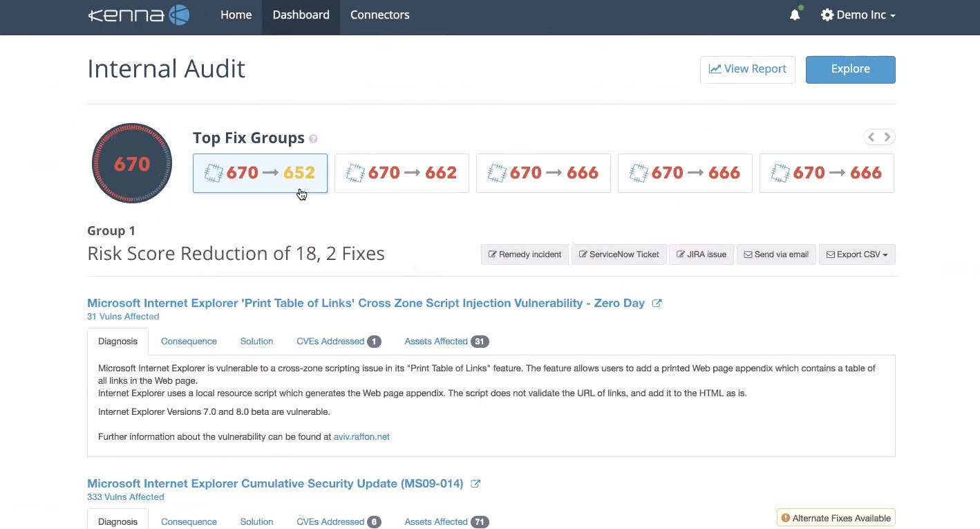The height and width of the screenshot is (529, 980).
Task: Open Assets Affected tab with badge 31
Action: (446, 342)
